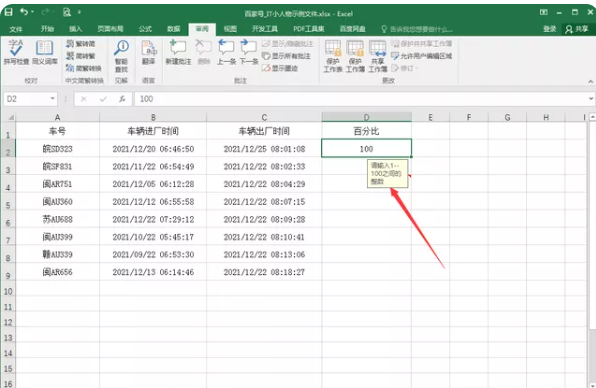Screen dimensions: 596x388
Task: Switch to the 页面布局 tab
Action: [110, 29]
